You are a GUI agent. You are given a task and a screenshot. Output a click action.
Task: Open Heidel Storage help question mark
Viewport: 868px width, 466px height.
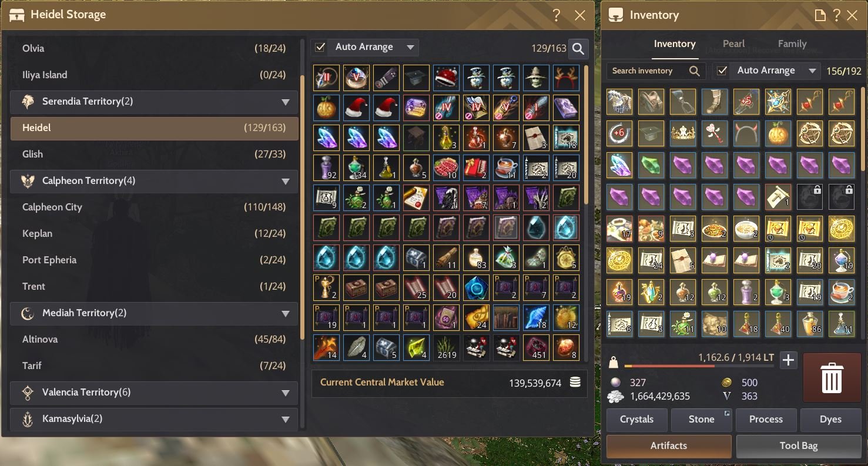tap(556, 15)
